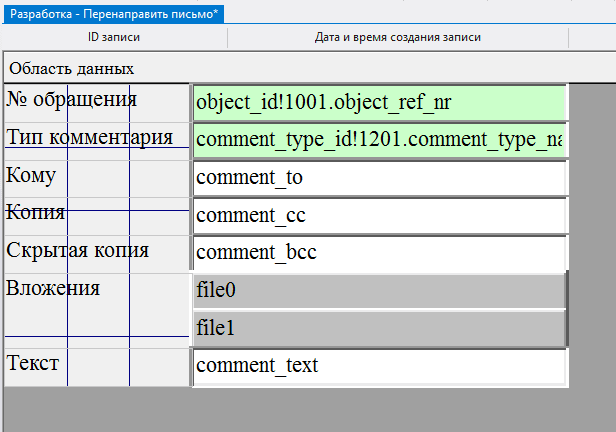
Task: Select the "Область данных" section header
Action: tap(72, 68)
